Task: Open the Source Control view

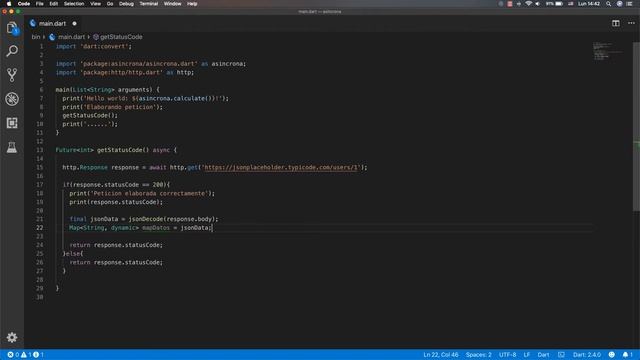Action: [x=12, y=75]
